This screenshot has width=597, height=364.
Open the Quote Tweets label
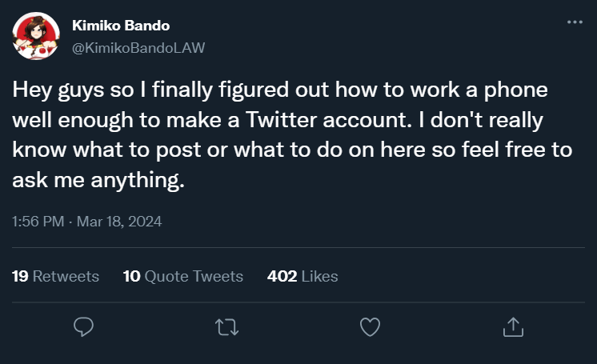tap(194, 276)
